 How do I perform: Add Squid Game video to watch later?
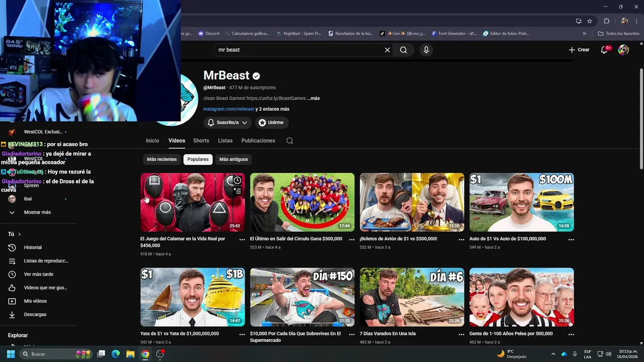coord(237,180)
